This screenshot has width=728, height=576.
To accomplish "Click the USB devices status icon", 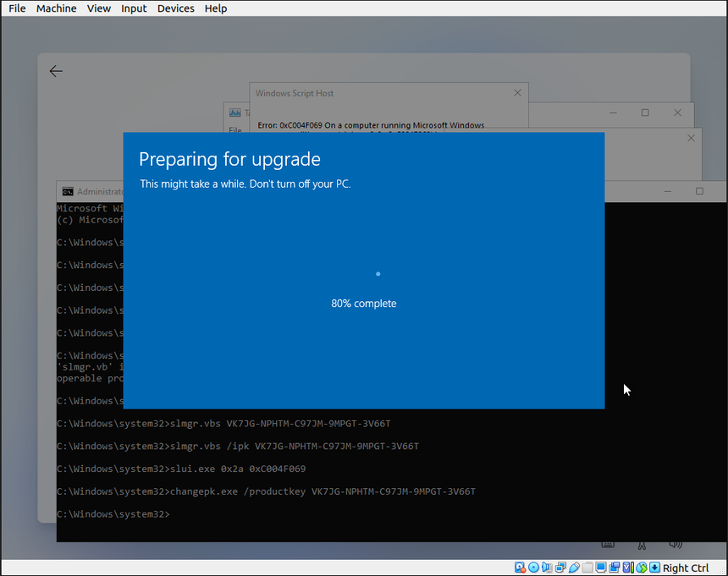I will [x=574, y=568].
